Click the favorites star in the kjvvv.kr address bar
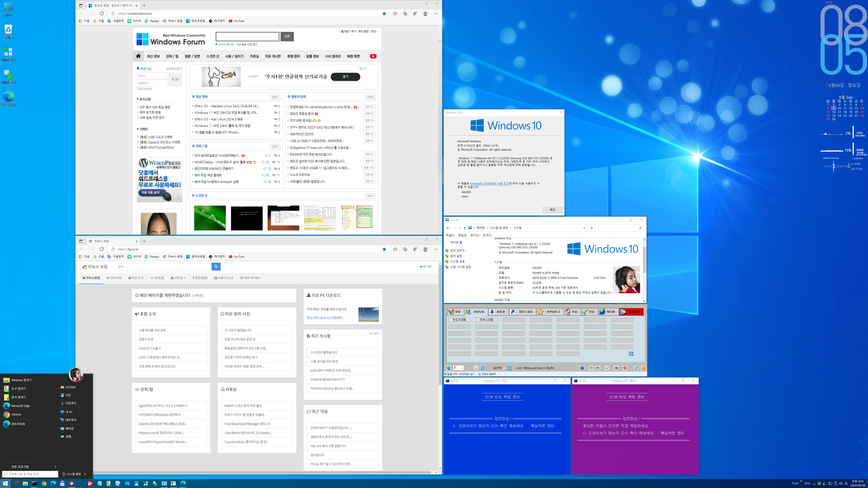This screenshot has width=868, height=488. click(384, 249)
